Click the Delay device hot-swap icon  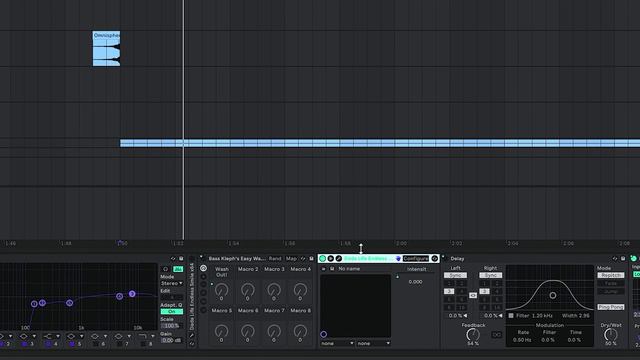615,258
